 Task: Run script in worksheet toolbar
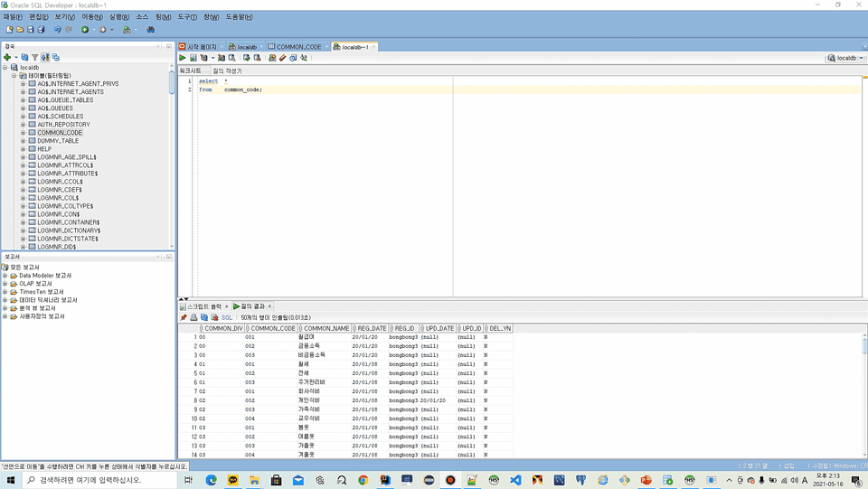point(193,58)
